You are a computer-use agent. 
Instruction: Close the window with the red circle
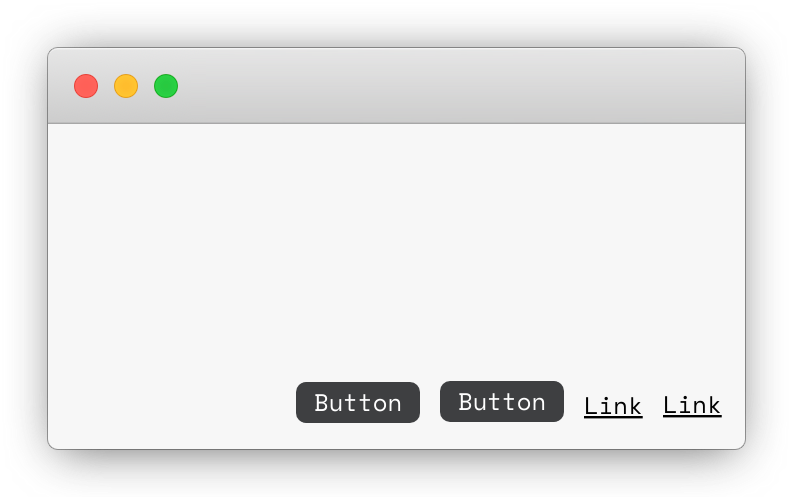(86, 86)
